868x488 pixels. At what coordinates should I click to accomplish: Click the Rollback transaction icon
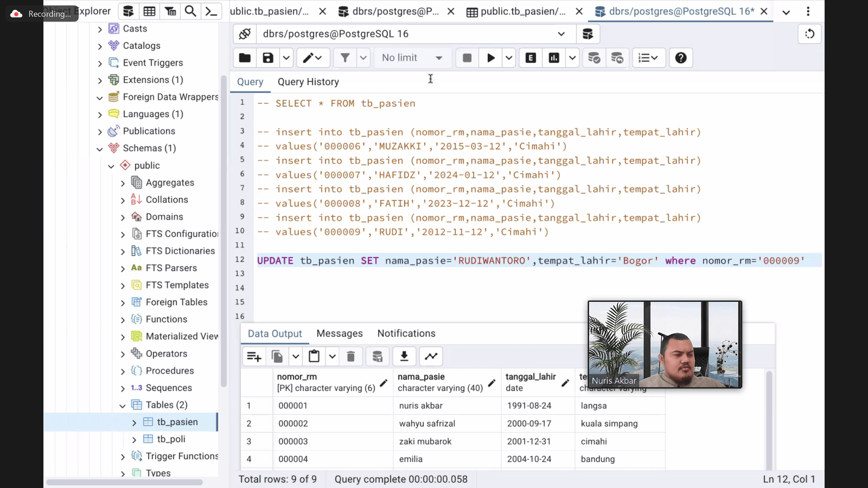tap(617, 58)
